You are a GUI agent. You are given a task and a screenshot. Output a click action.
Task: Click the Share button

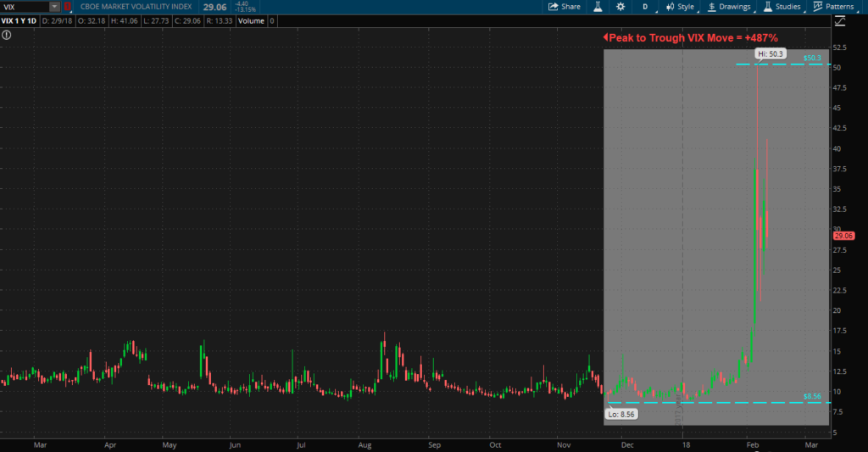pos(564,7)
